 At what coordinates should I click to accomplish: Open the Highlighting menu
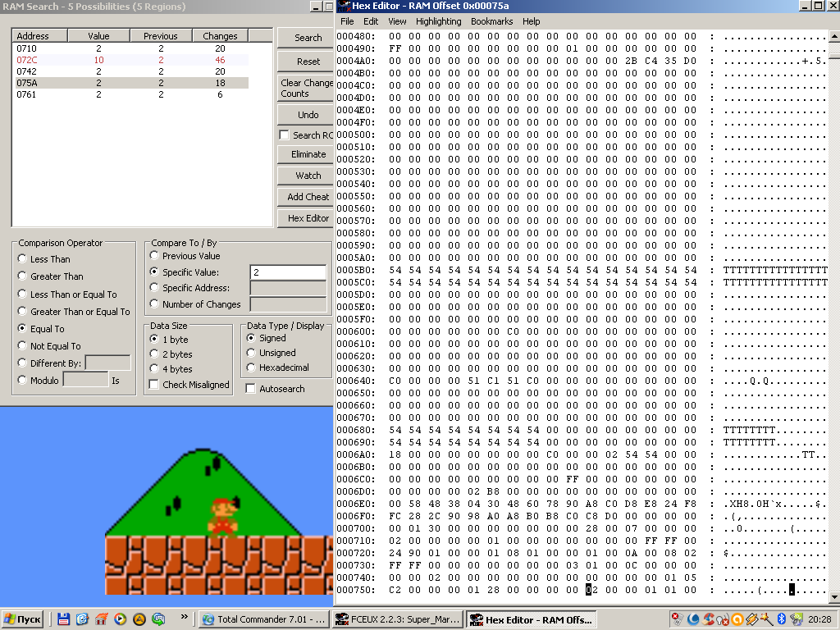point(438,21)
